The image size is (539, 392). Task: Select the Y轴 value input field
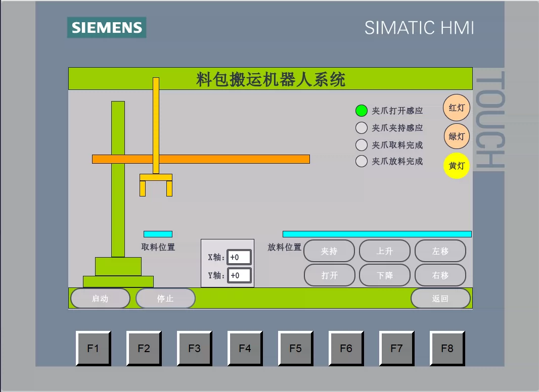239,275
